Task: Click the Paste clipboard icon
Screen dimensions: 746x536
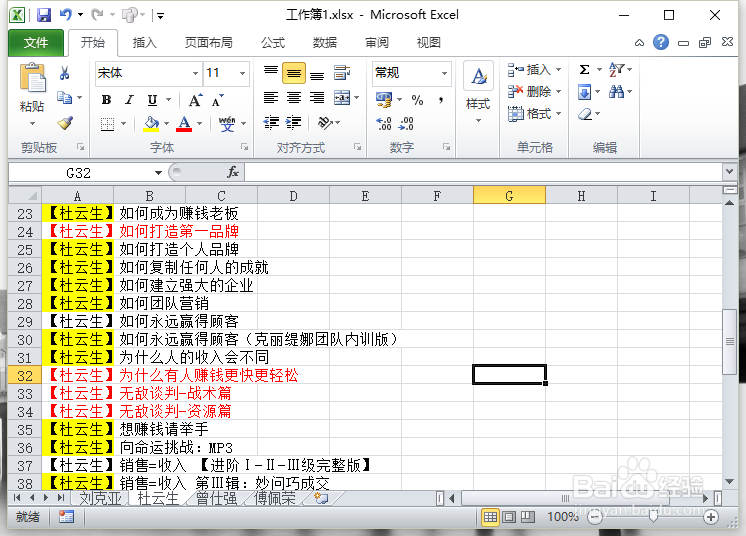Action: click(32, 78)
